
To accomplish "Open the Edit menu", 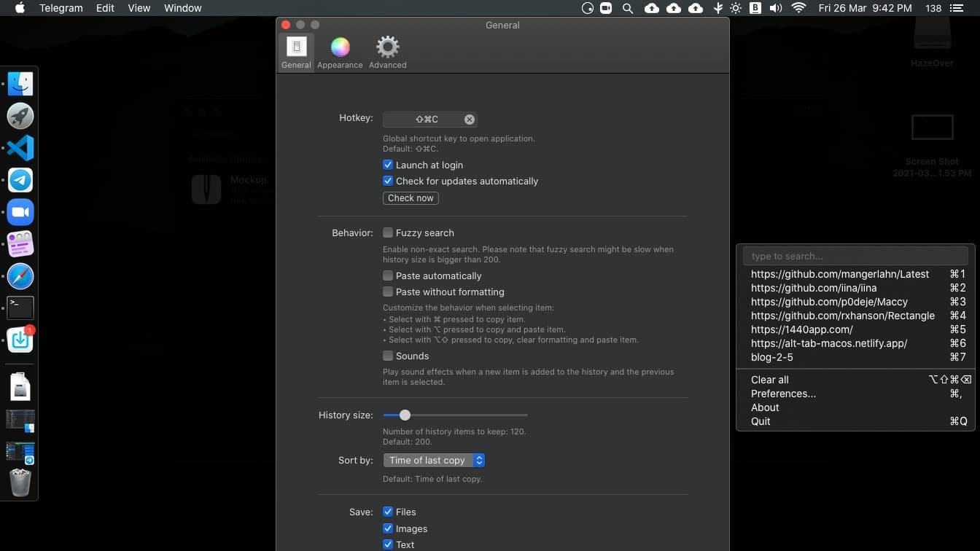I will coord(105,8).
